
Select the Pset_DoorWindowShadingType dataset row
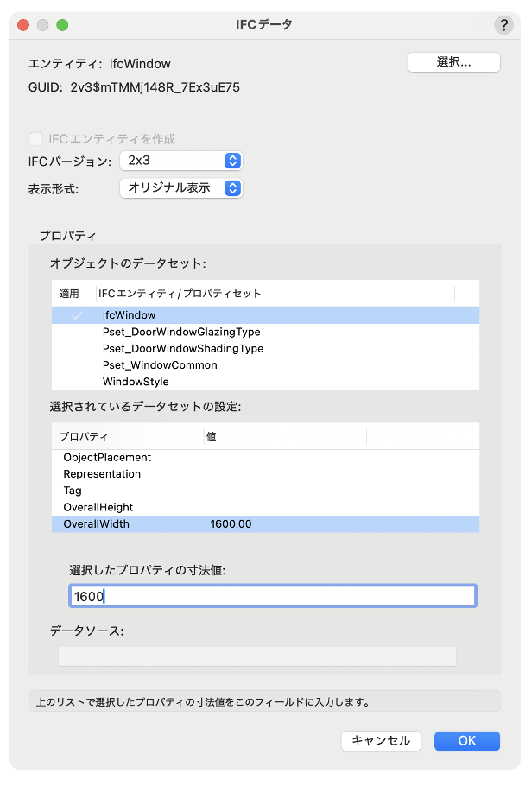(x=183, y=348)
